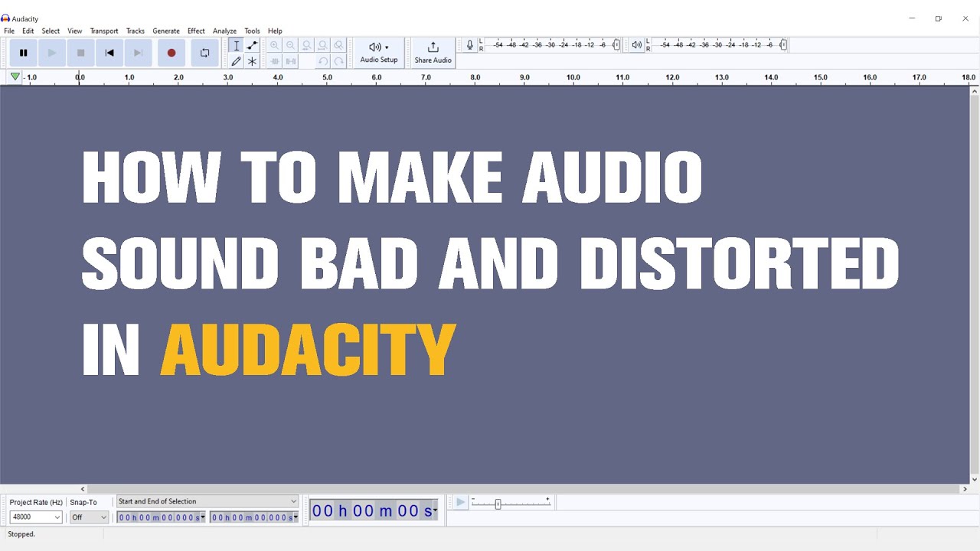Select the Draw pencil tool
The image size is (980, 551).
tap(237, 61)
